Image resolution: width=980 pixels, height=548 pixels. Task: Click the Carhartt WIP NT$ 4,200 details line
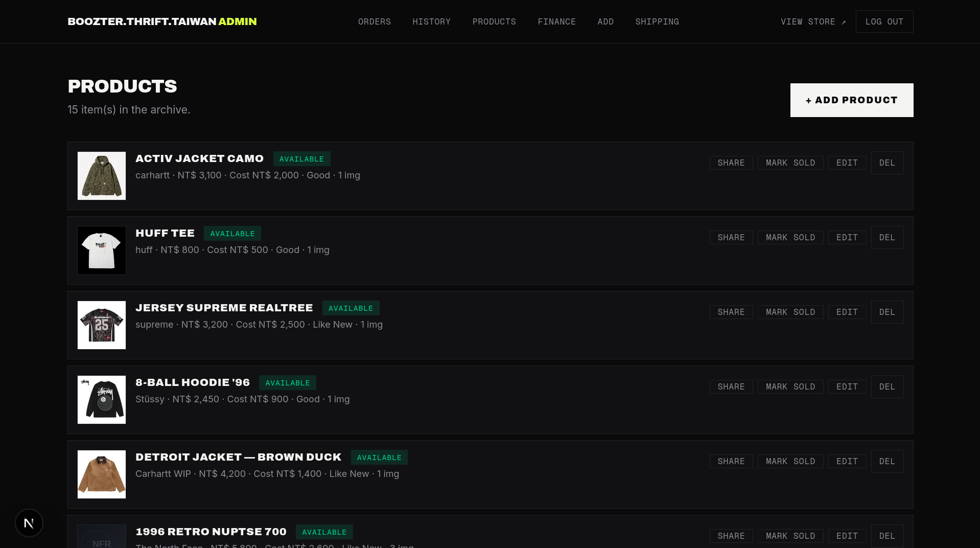(x=267, y=474)
